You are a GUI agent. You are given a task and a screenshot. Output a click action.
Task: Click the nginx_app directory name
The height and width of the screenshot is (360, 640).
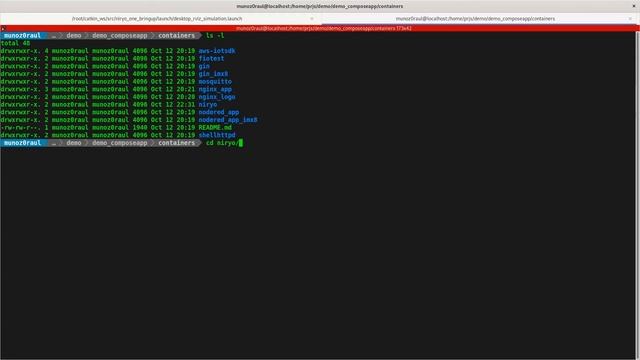(x=215, y=89)
